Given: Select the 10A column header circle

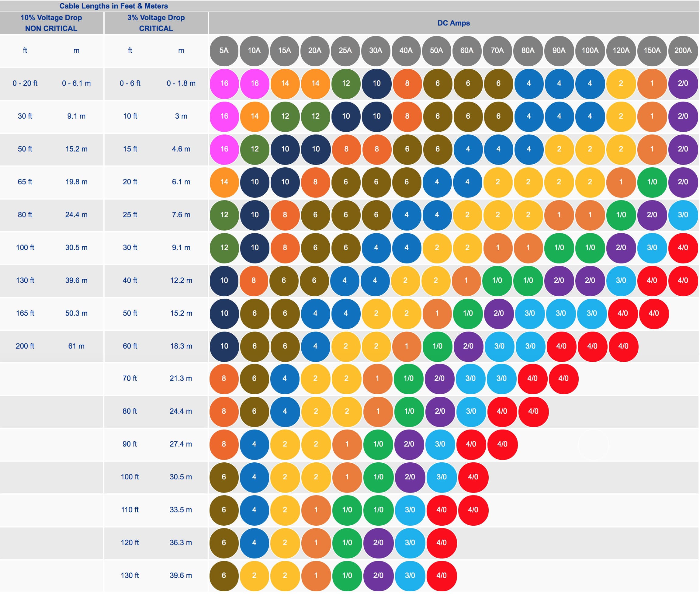Looking at the screenshot, I should (x=254, y=50).
